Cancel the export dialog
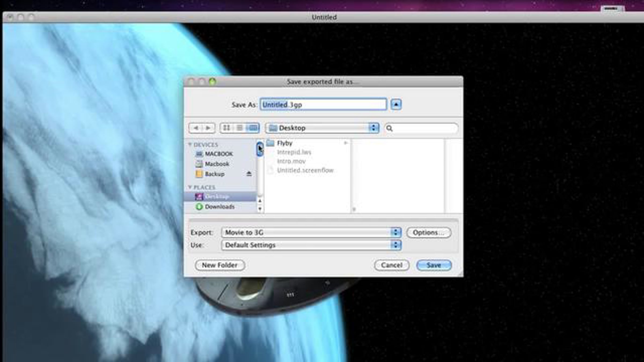Image resolution: width=644 pixels, height=362 pixels. click(391, 265)
